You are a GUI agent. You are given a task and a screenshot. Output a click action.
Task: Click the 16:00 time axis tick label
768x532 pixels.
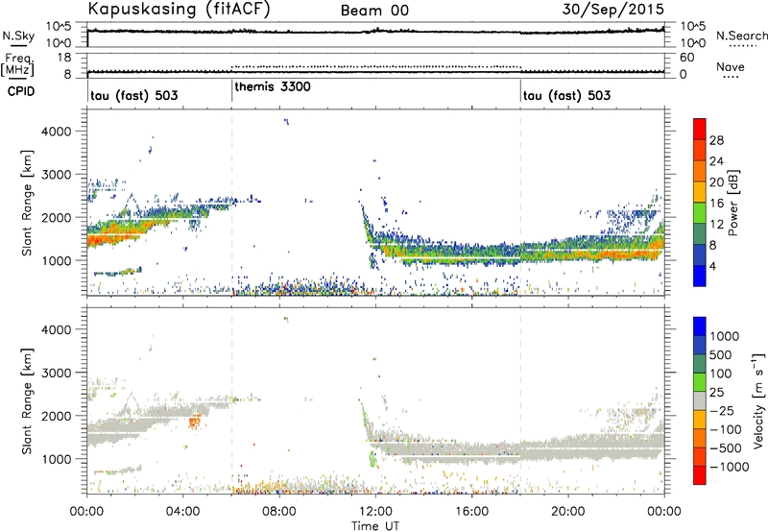point(471,512)
